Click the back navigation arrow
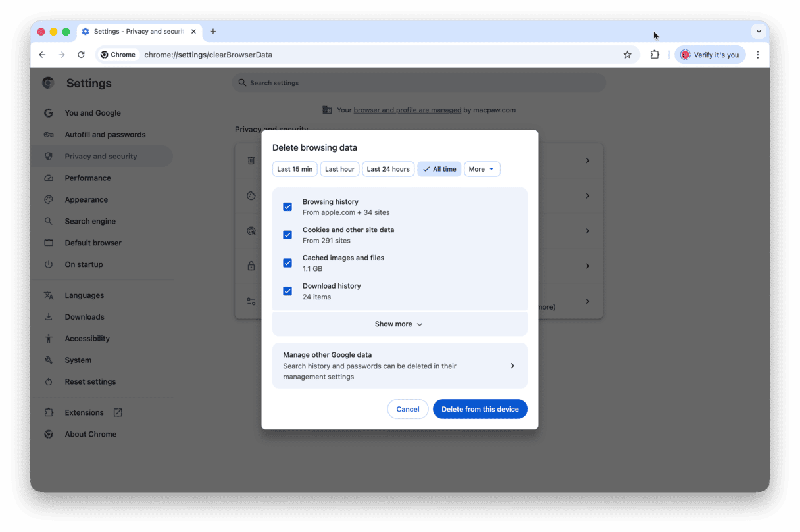The image size is (800, 532). (42, 55)
